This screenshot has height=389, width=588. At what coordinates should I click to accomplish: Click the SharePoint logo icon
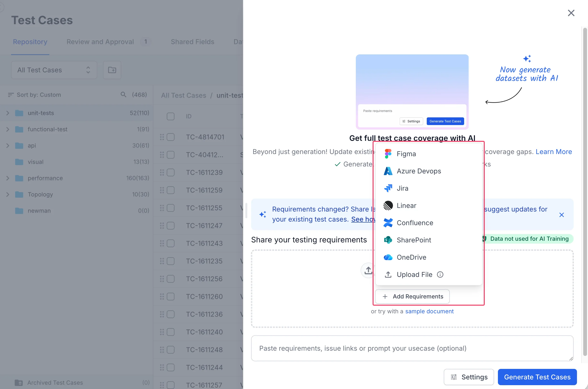pos(388,240)
